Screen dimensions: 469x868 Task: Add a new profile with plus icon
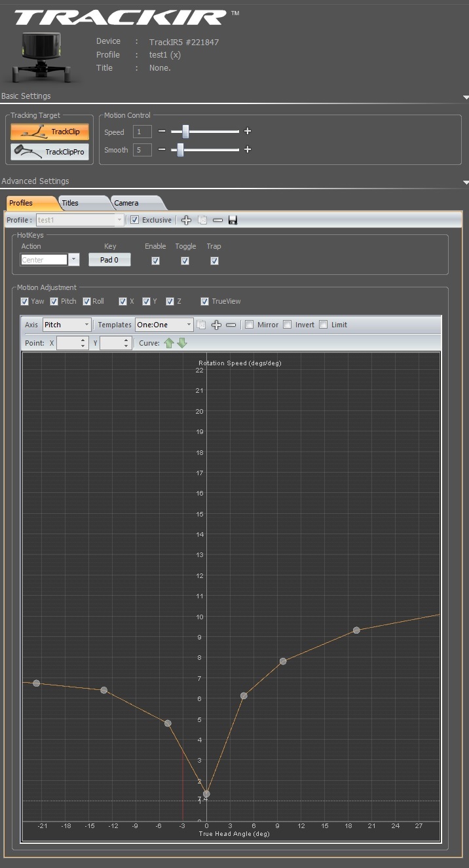(x=186, y=220)
